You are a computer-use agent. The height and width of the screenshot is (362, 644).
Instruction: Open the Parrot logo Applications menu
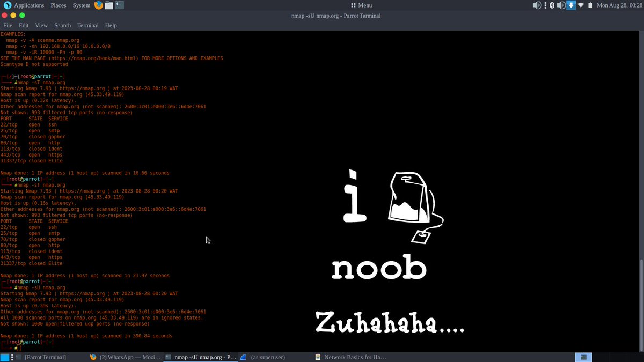click(25, 5)
